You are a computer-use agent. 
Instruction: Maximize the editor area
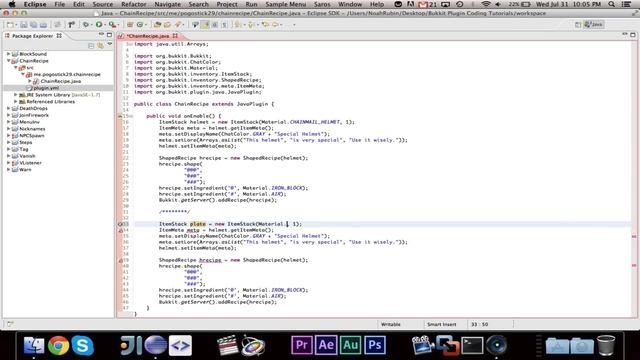633,35
